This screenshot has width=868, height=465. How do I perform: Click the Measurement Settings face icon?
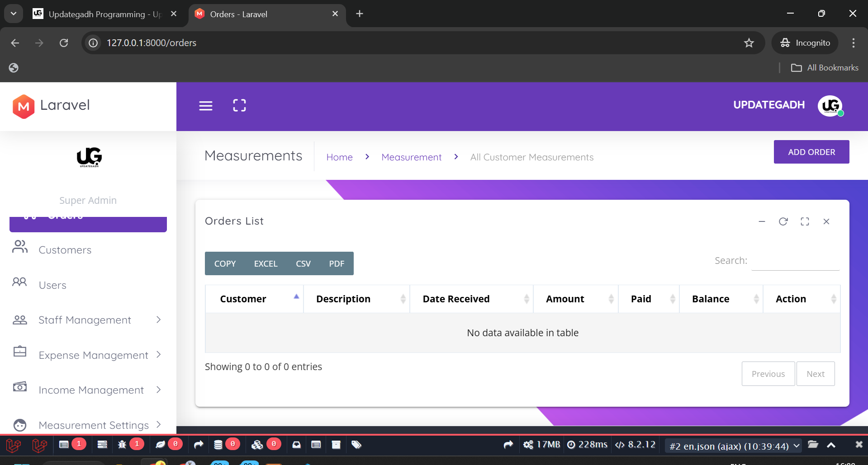20,425
